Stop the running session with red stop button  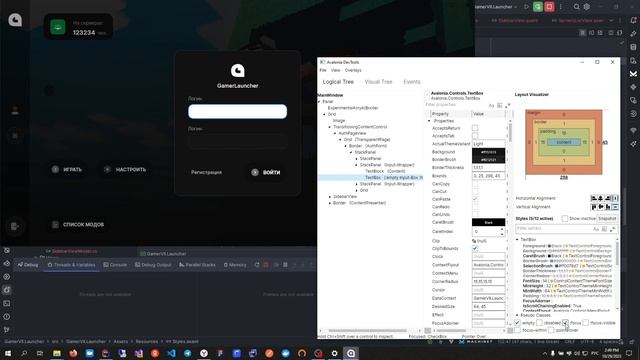549,7
